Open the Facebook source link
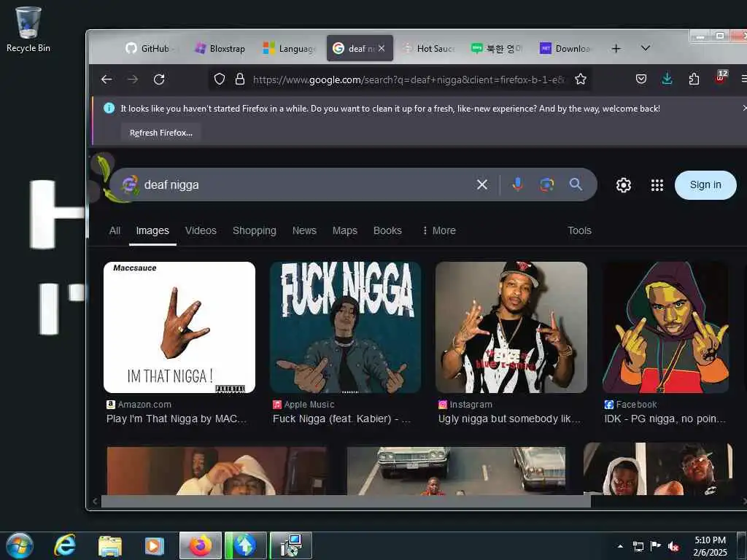747x560 pixels. point(631,404)
